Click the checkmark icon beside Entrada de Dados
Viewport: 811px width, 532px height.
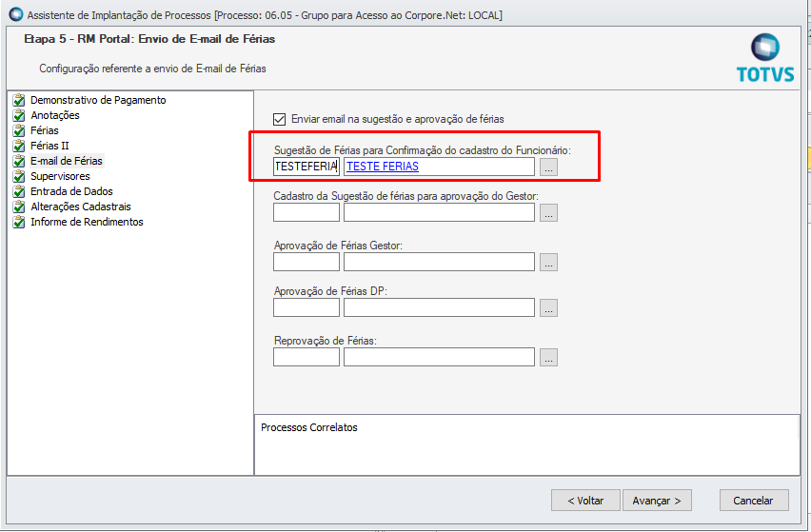tap(19, 190)
